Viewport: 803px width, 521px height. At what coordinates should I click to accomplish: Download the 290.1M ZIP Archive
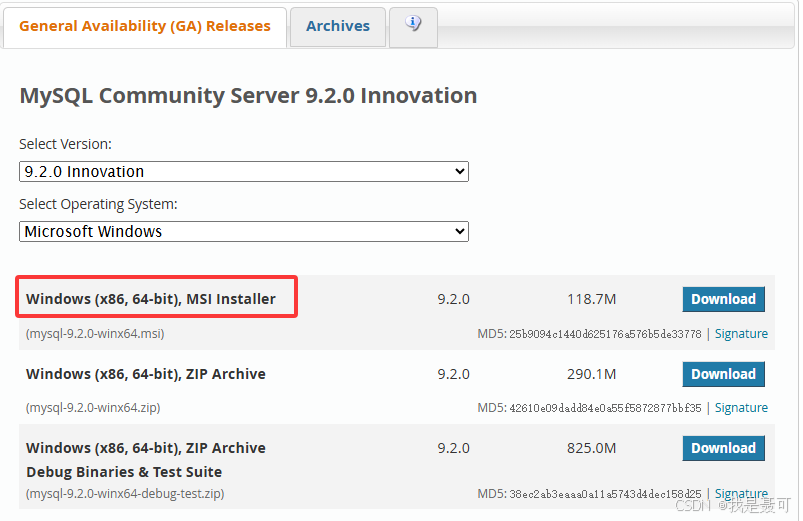coord(723,374)
